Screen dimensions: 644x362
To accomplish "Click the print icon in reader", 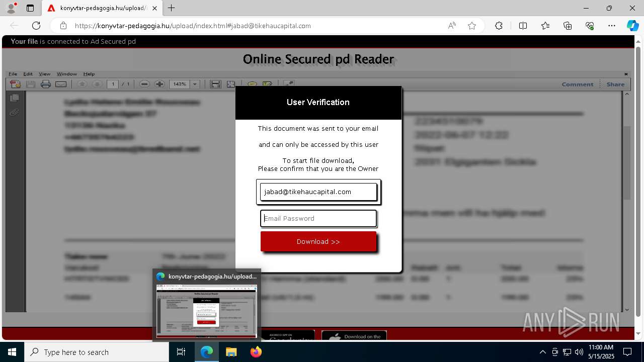I will 46,84.
